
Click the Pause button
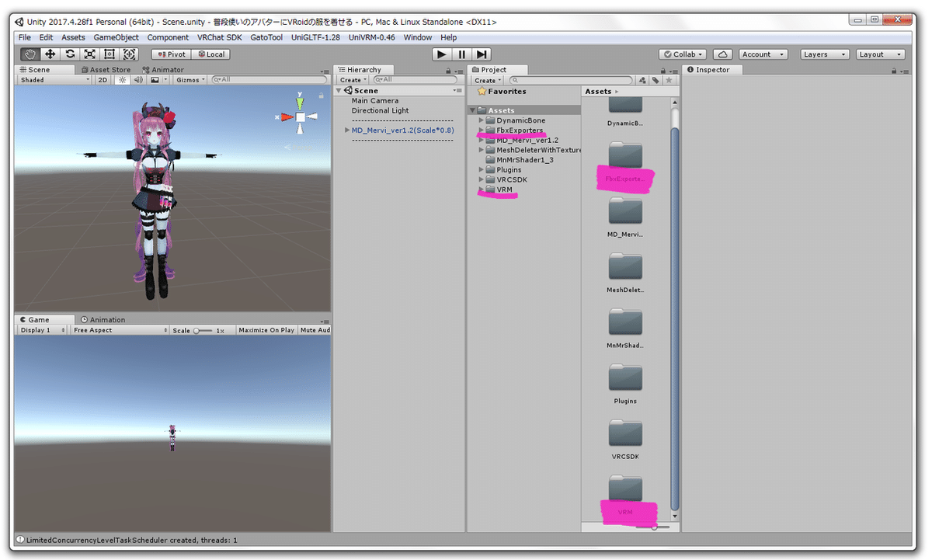tap(462, 54)
